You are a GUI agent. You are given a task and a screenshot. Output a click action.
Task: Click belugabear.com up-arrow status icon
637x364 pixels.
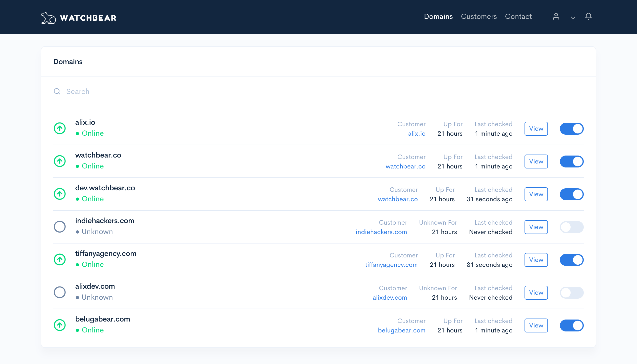[x=60, y=325]
